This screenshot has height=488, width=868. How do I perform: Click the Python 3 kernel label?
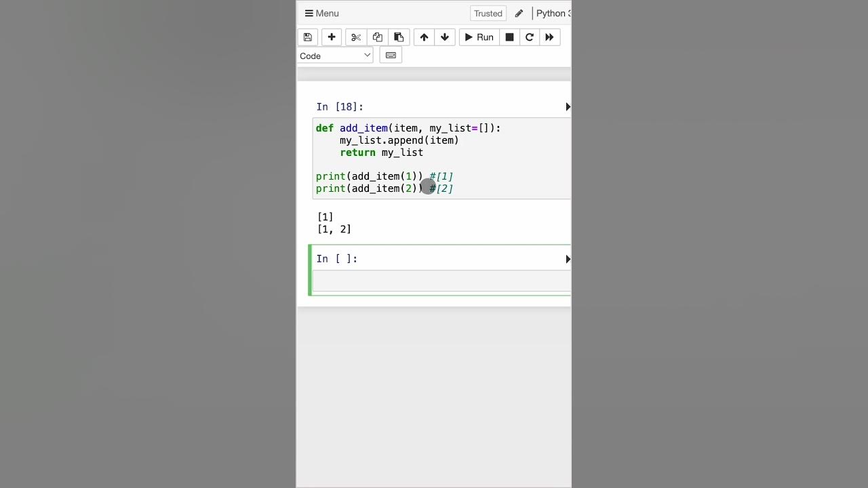tap(553, 13)
